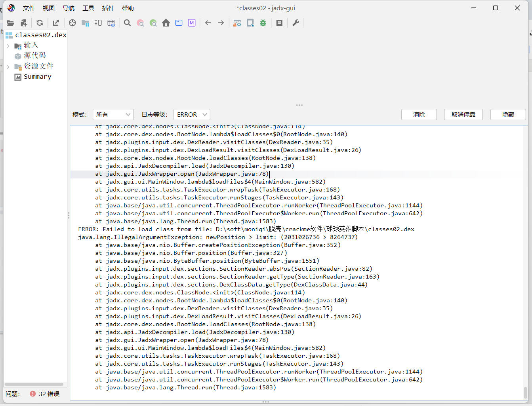Open the 日志等级 dropdown showing ERROR
Screen dimensions: 532x406
point(192,114)
